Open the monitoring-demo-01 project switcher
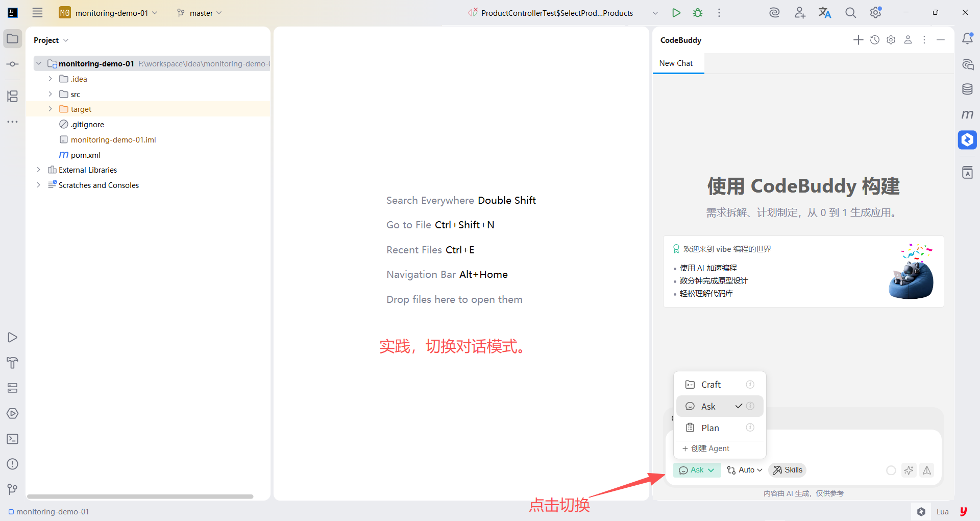This screenshot has height=521, width=980. 108,13
